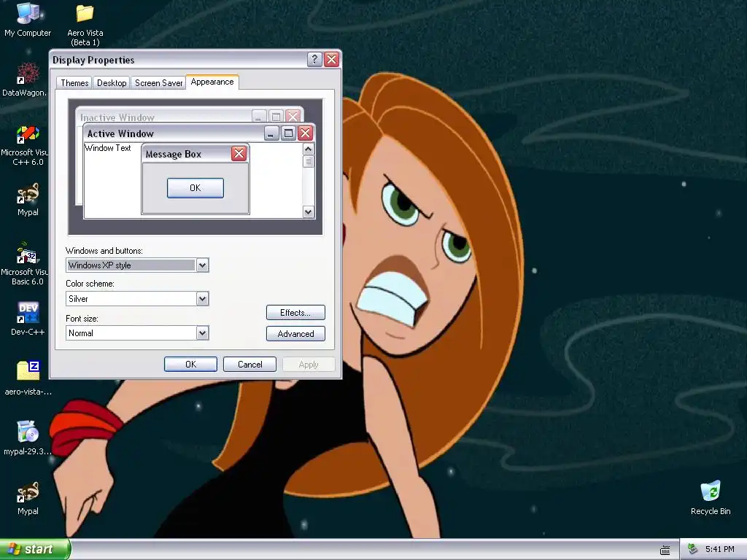Confirm Display Properties with the OK button

(x=190, y=365)
